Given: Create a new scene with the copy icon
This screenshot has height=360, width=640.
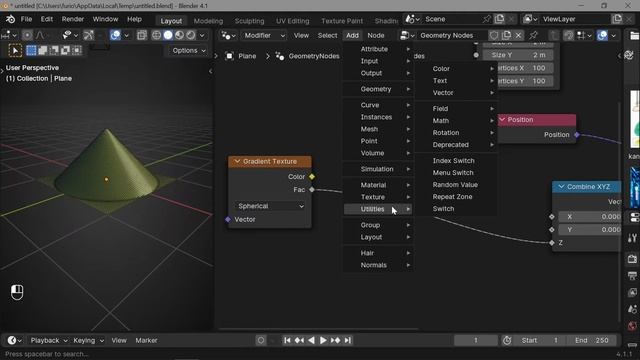Looking at the screenshot, I should click(x=499, y=19).
